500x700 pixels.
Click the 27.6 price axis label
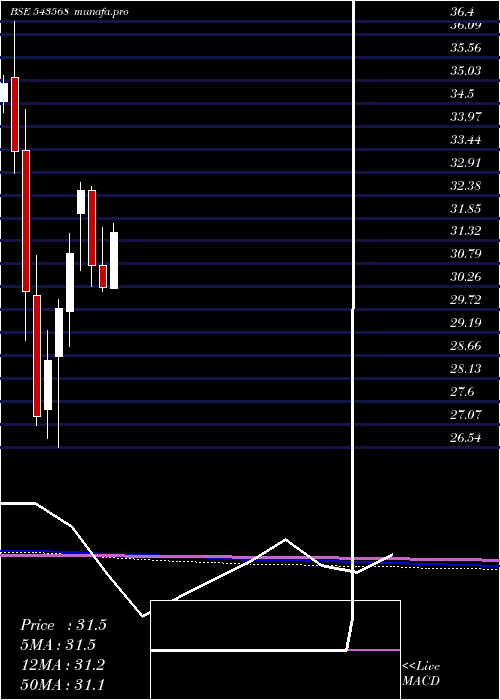click(x=462, y=392)
